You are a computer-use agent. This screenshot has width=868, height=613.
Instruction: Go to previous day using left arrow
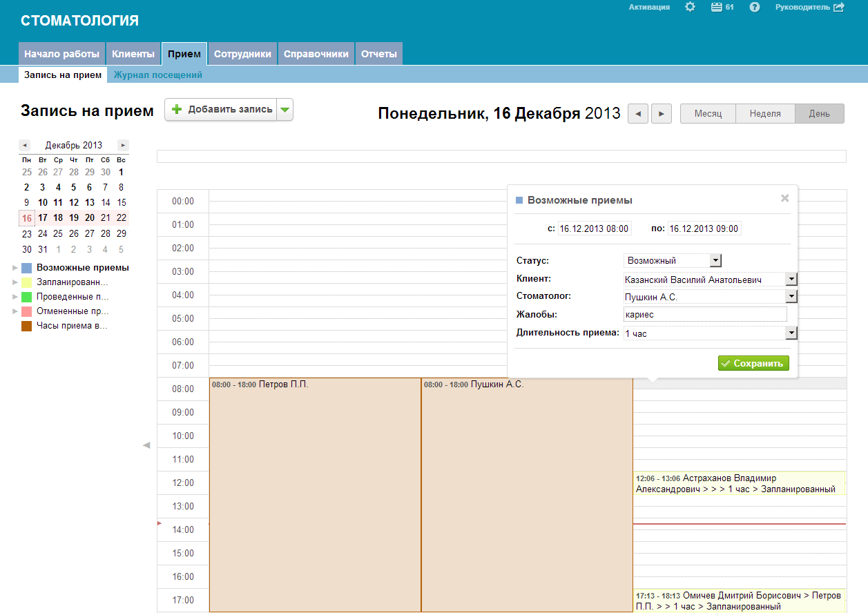coord(638,114)
